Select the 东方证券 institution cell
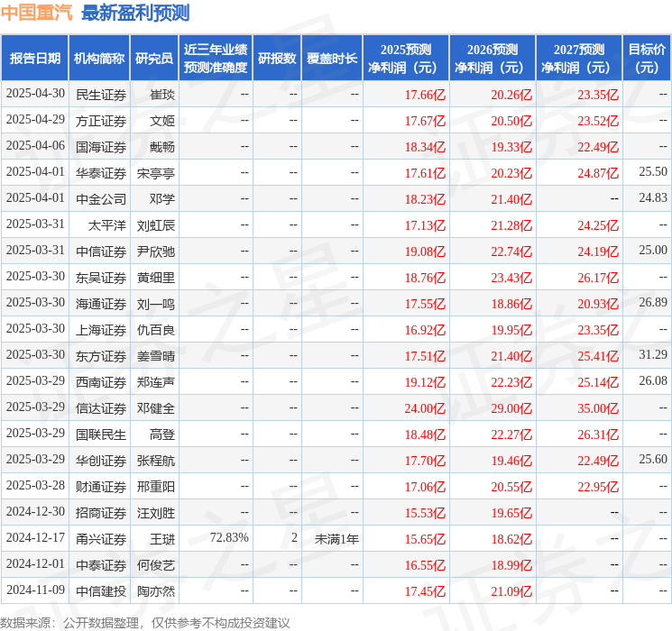672x631 pixels. pyautogui.click(x=101, y=356)
